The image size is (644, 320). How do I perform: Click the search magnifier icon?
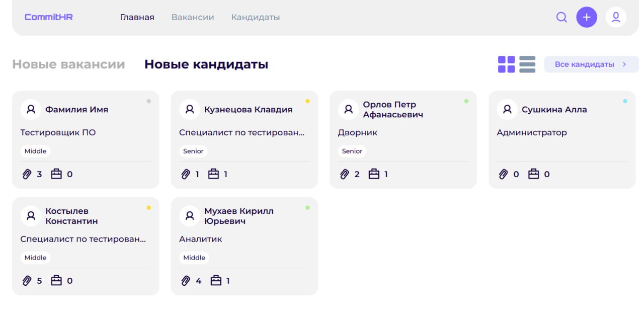click(x=561, y=18)
